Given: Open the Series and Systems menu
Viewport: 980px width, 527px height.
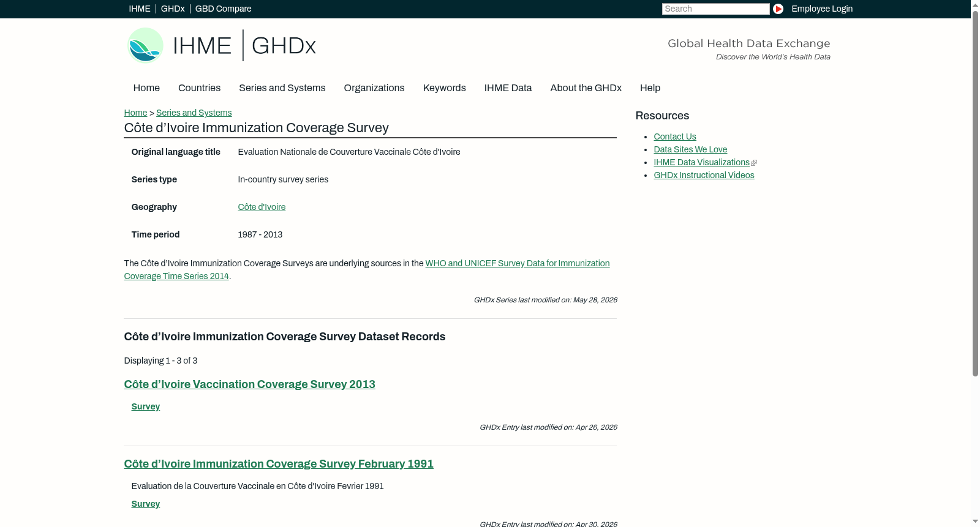Looking at the screenshot, I should [x=282, y=88].
